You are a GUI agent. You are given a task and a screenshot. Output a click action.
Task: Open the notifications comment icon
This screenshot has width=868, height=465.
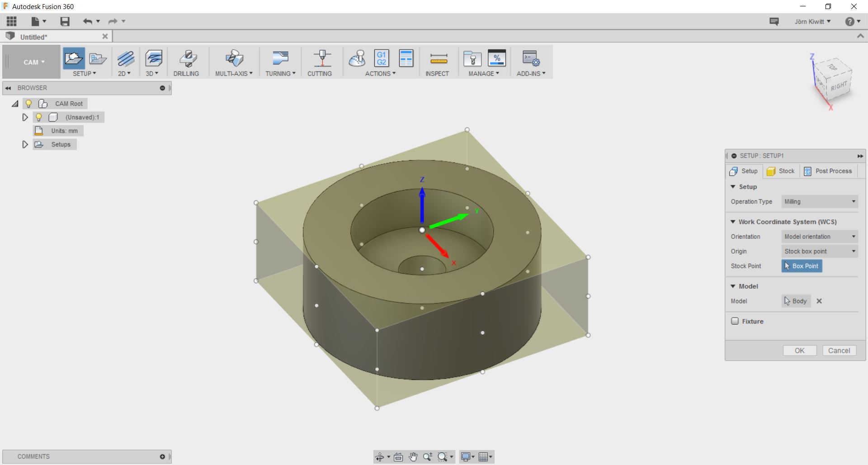click(x=774, y=21)
